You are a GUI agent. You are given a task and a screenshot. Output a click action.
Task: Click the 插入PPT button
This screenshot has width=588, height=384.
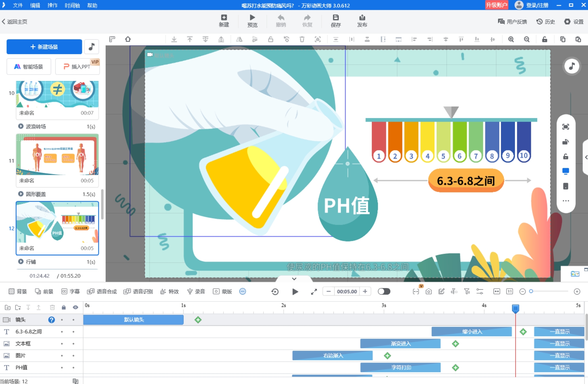[x=77, y=67]
